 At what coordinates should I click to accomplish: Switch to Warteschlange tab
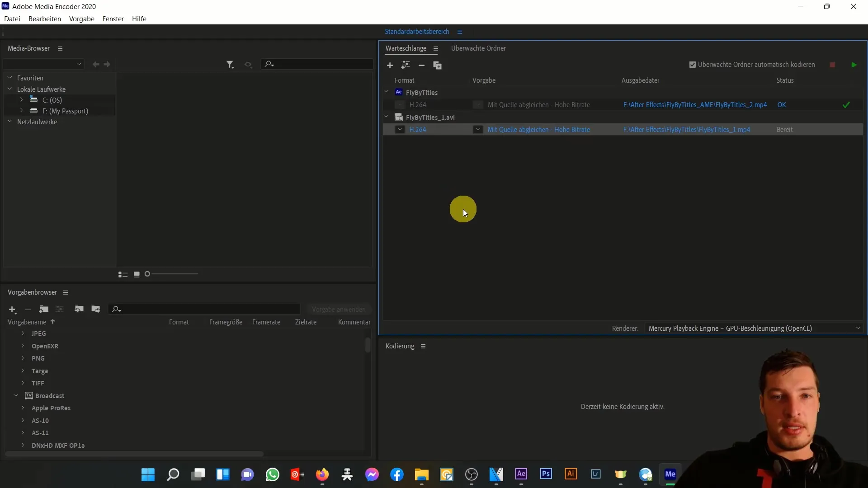pos(406,48)
